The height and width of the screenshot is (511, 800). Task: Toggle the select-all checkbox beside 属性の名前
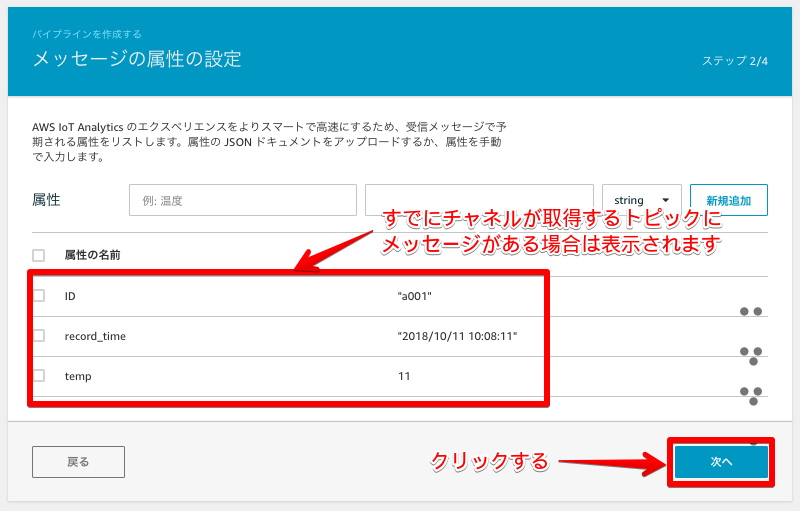pyautogui.click(x=38, y=255)
